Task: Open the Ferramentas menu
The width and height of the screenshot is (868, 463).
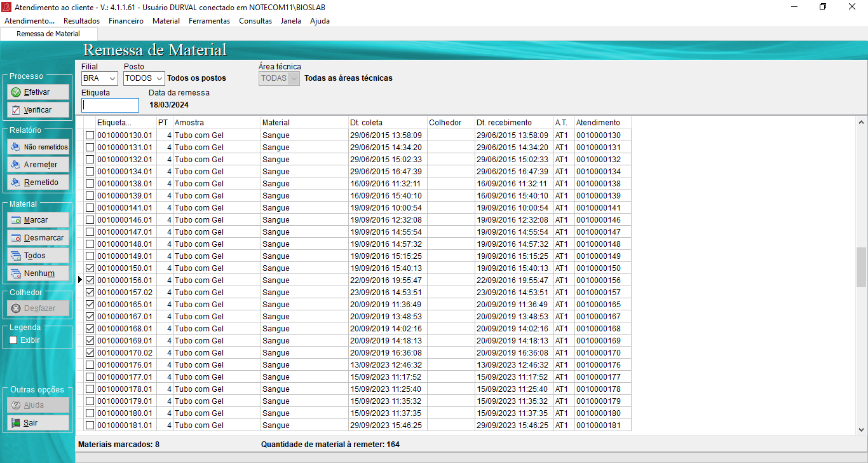Action: point(209,21)
